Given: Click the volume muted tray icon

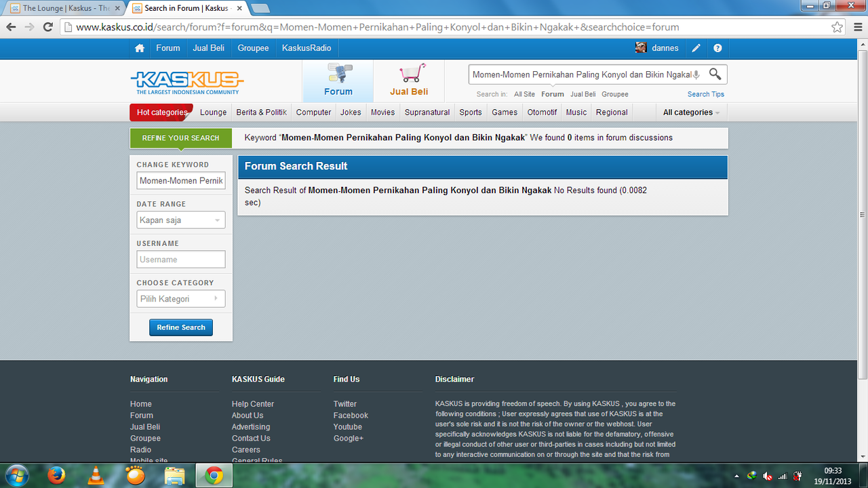Looking at the screenshot, I should pos(768,476).
